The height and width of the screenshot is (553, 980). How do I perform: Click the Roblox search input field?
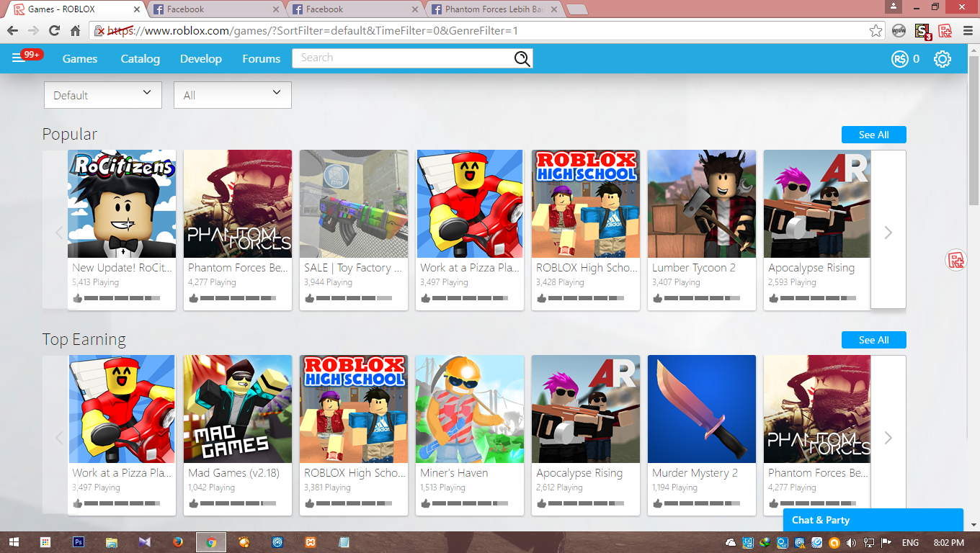pyautogui.click(x=404, y=58)
